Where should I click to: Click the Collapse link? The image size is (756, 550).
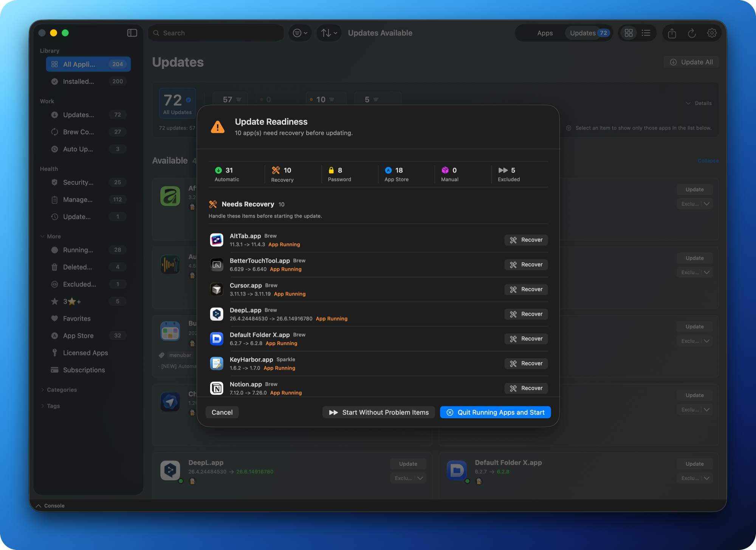(708, 161)
